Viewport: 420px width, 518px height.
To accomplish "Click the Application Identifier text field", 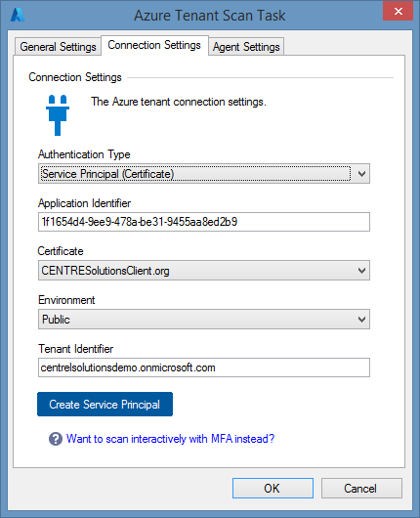I will coord(204,222).
